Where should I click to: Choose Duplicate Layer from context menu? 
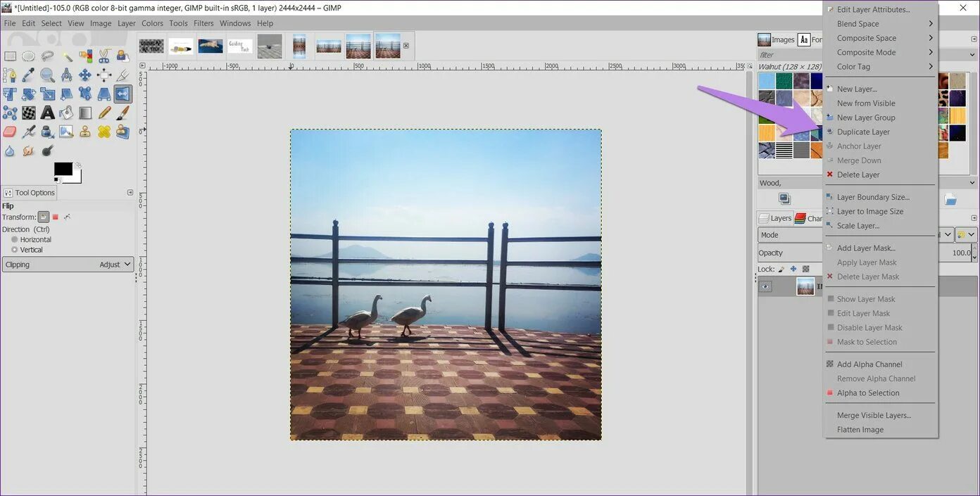point(881,132)
